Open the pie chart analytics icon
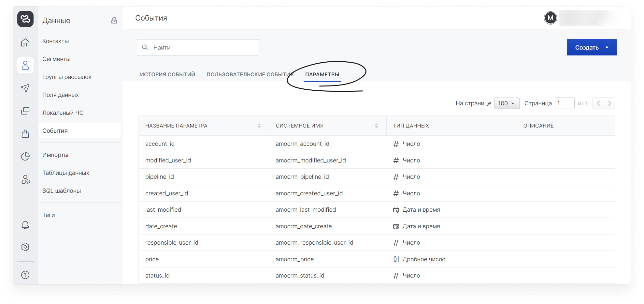644x304 pixels. (25, 157)
